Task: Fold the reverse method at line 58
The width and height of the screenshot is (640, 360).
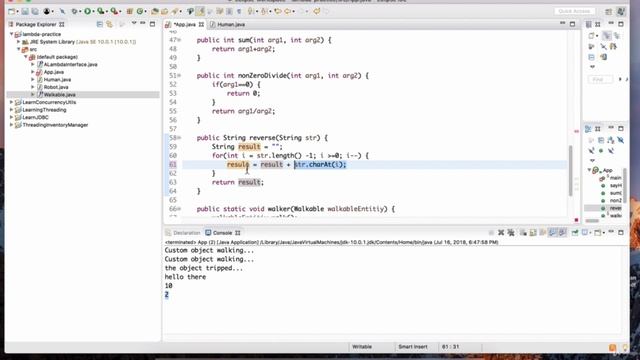Action: 180,138
